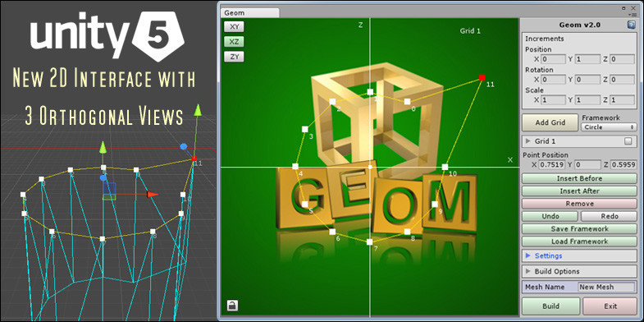Select the XZ view button
Screen dimensions: 644x322
pos(234,42)
